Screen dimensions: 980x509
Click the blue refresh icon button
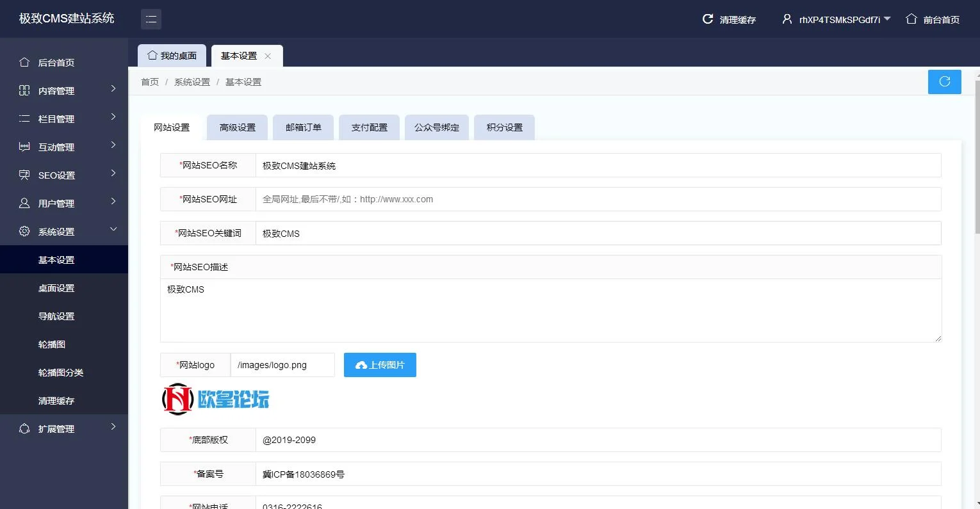(944, 81)
